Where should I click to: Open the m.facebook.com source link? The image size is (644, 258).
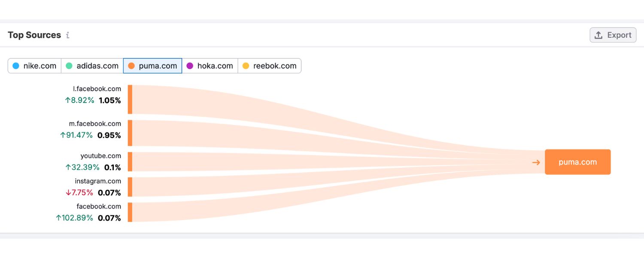tap(95, 124)
